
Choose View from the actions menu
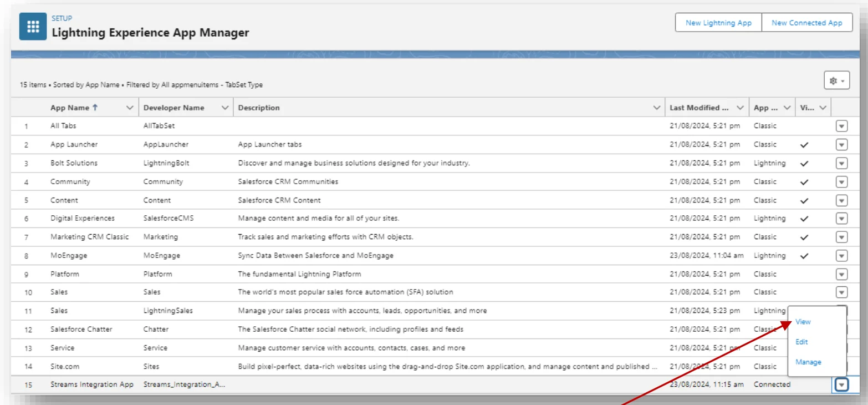pyautogui.click(x=803, y=322)
